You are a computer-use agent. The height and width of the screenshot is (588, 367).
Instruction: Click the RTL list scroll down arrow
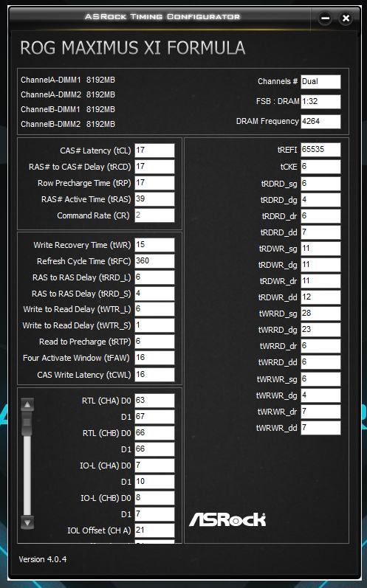[x=27, y=522]
